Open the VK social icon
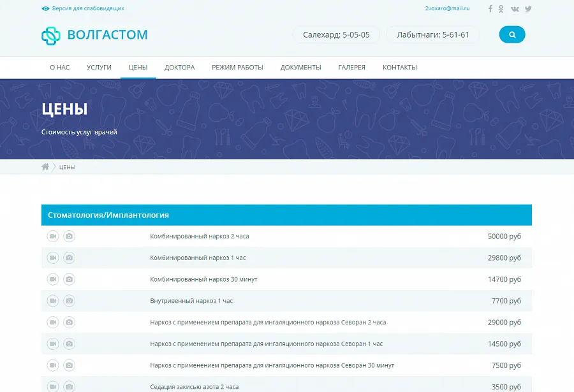This screenshot has height=392, width=574. coord(515,9)
